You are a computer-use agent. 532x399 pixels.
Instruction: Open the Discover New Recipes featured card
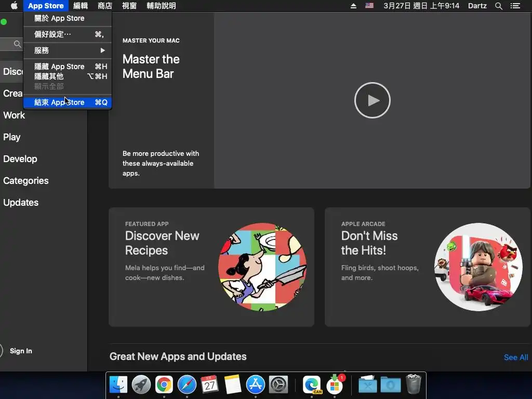coord(211,267)
